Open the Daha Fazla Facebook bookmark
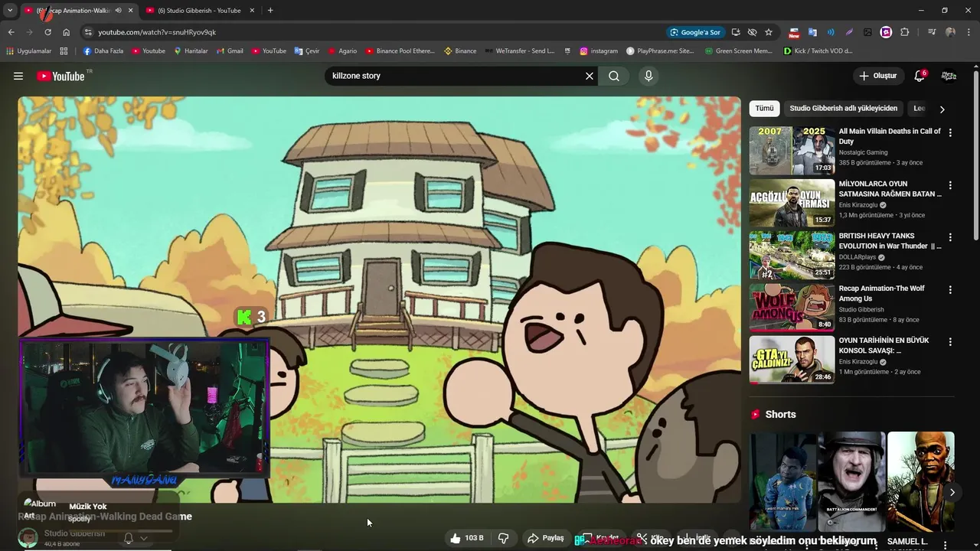The width and height of the screenshot is (980, 551). tap(103, 51)
